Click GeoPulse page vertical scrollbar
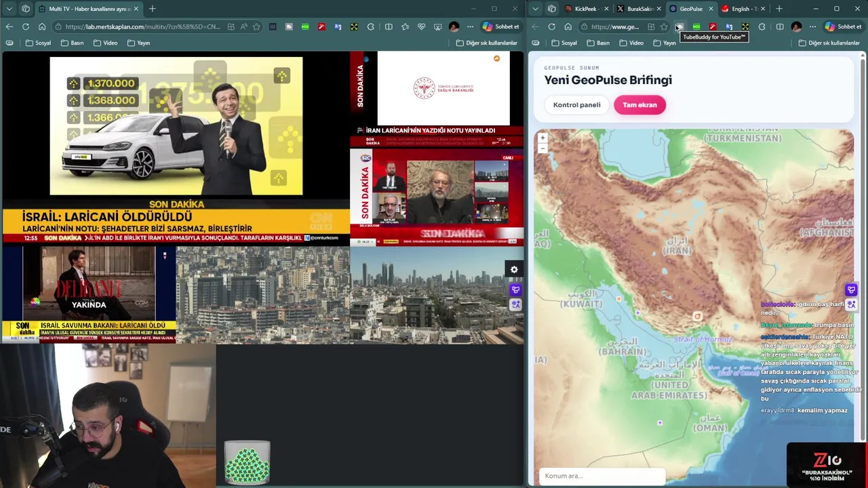 (864, 251)
